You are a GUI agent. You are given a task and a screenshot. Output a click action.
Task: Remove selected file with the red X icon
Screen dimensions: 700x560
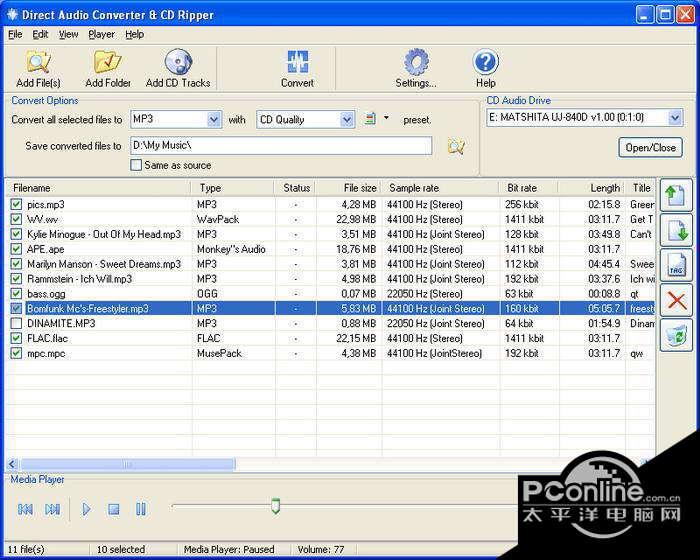coord(676,300)
